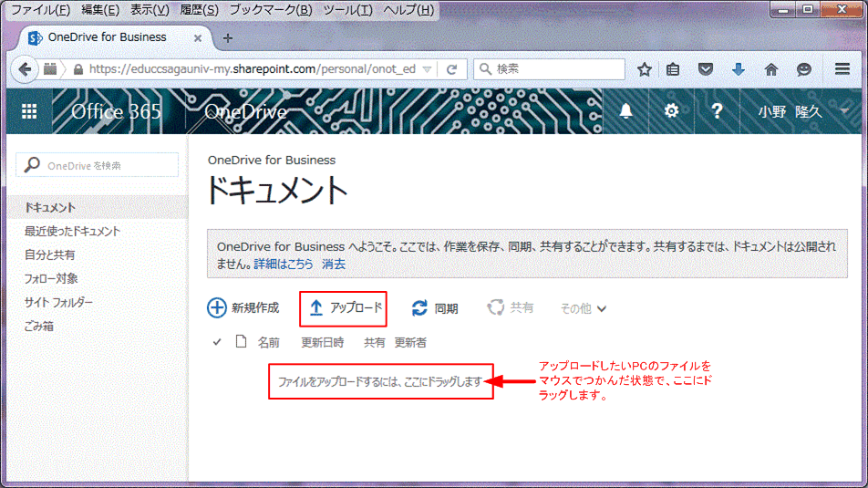
Task: Open the ツール(T) menu
Action: [347, 10]
